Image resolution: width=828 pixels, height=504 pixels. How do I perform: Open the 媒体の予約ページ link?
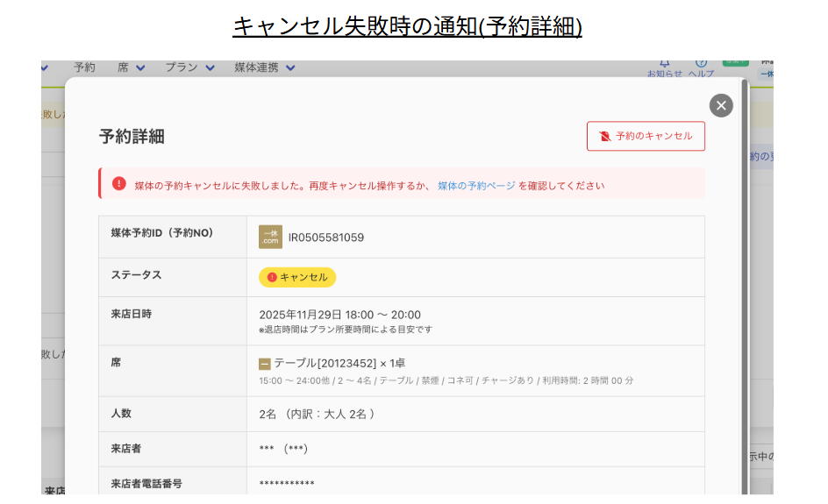[x=476, y=186]
